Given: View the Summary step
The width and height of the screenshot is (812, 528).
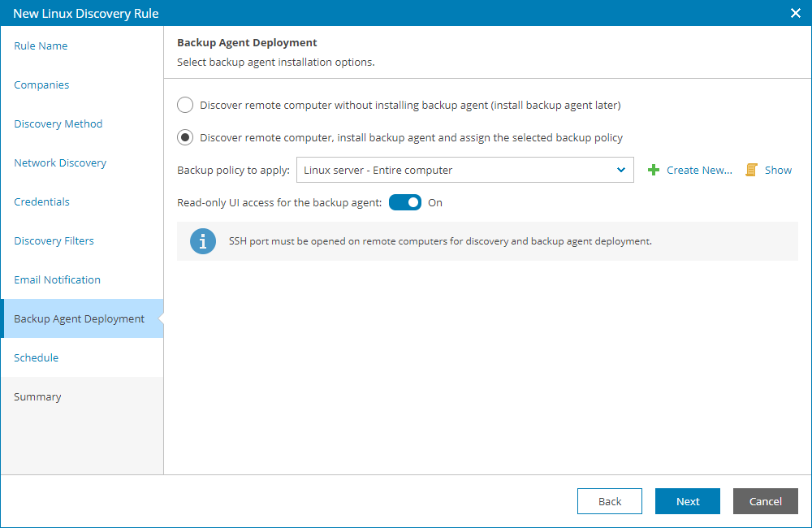Looking at the screenshot, I should tap(37, 397).
